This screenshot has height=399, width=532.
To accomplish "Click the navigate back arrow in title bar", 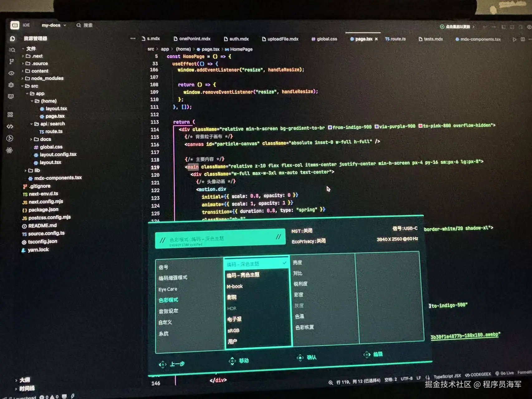I will (x=485, y=27).
